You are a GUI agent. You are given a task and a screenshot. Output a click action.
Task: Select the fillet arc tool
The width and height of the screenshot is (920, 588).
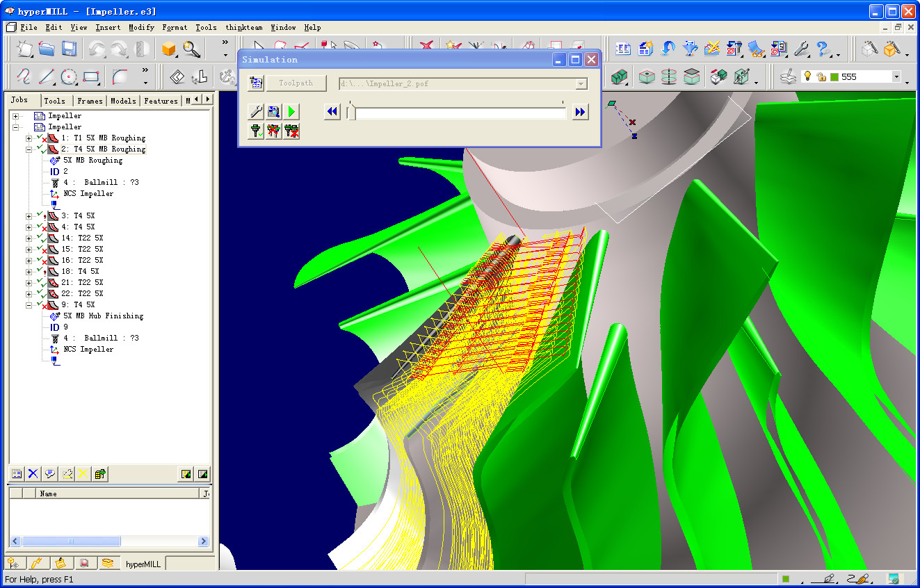(x=120, y=76)
